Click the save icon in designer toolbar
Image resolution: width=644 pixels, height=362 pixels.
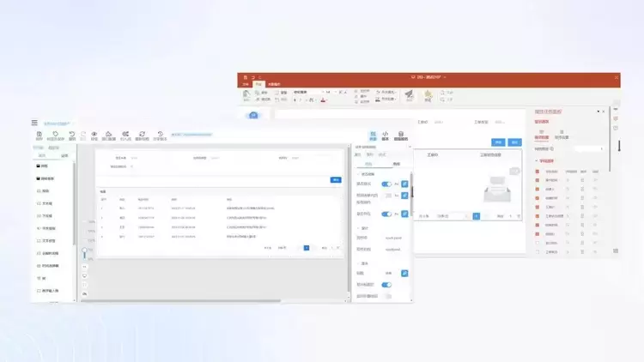coord(39,135)
